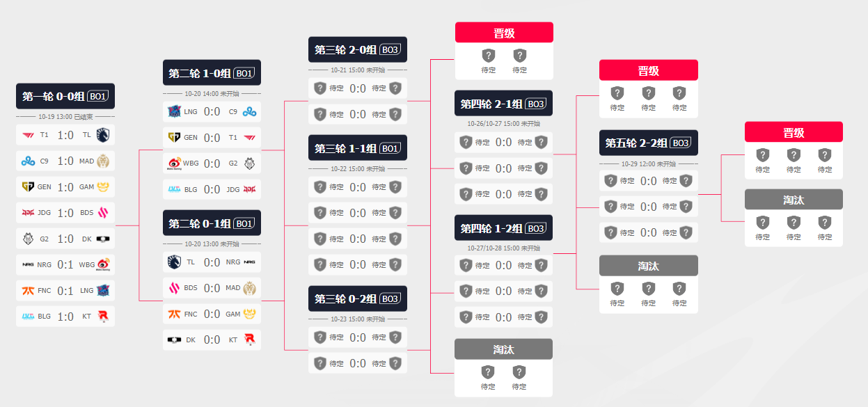
Task: Click the final 晋级 red header
Action: (794, 132)
